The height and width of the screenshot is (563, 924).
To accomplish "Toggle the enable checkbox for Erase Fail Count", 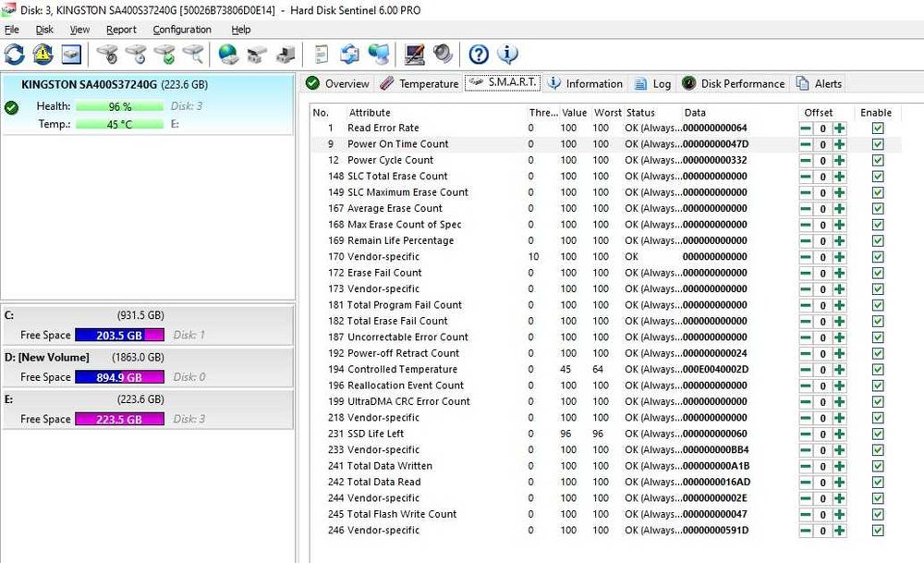I will [x=878, y=273].
